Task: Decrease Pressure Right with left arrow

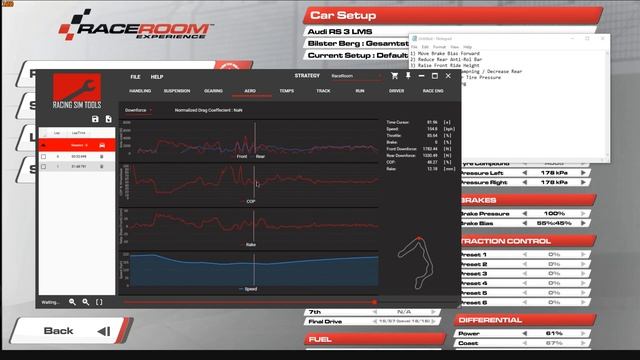Action: pyautogui.click(x=525, y=182)
